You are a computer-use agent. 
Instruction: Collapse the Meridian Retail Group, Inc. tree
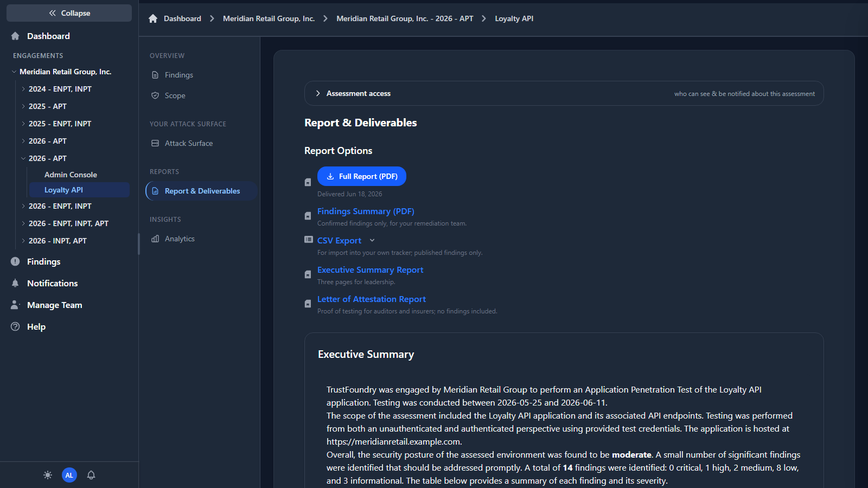[x=14, y=72]
